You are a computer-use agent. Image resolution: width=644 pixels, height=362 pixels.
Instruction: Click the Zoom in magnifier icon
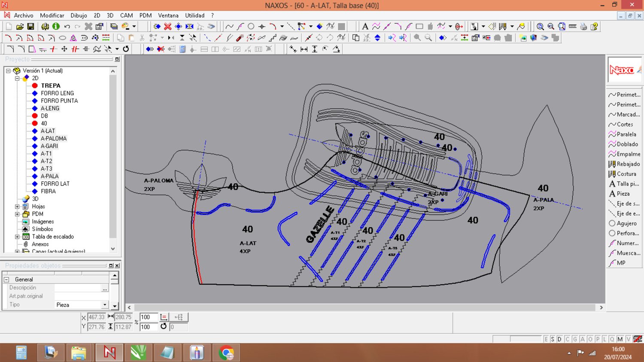pyautogui.click(x=540, y=27)
